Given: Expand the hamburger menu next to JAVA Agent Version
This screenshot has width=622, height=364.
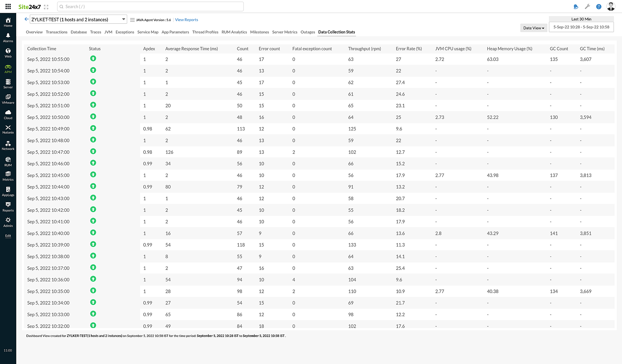Looking at the screenshot, I should [132, 19].
